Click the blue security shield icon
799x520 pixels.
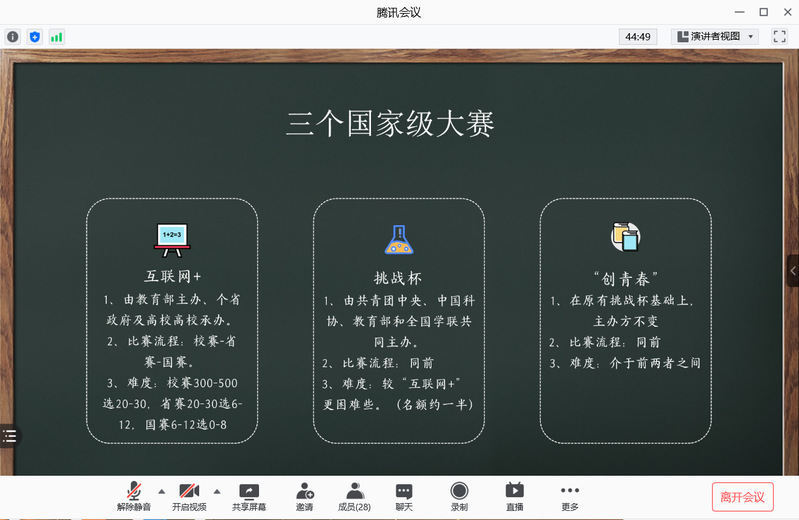[35, 36]
